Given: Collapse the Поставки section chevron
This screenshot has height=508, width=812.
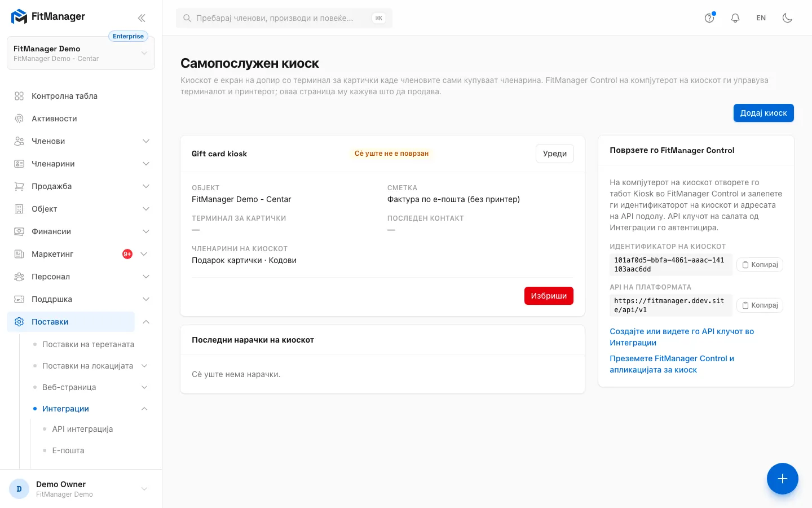Looking at the screenshot, I should pyautogui.click(x=146, y=322).
